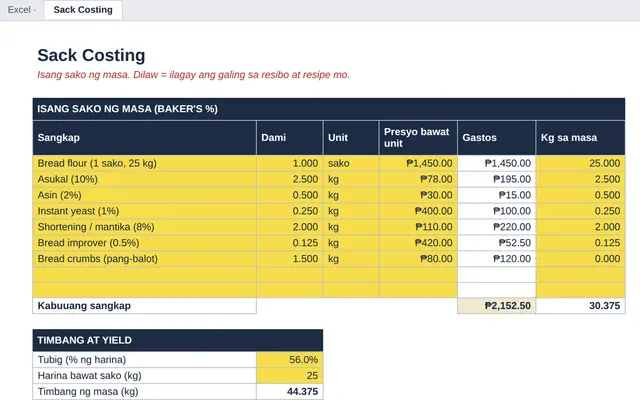Select the ₱100.00 Gastos cell
Image resolution: width=640 pixels, height=400 pixels.
pos(496,211)
